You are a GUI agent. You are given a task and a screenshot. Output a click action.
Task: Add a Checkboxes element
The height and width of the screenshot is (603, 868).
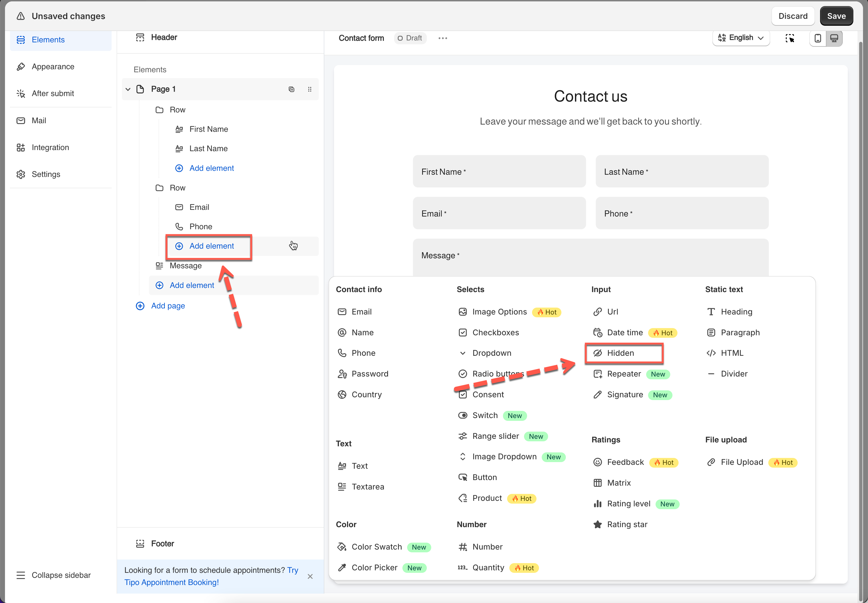tap(495, 333)
